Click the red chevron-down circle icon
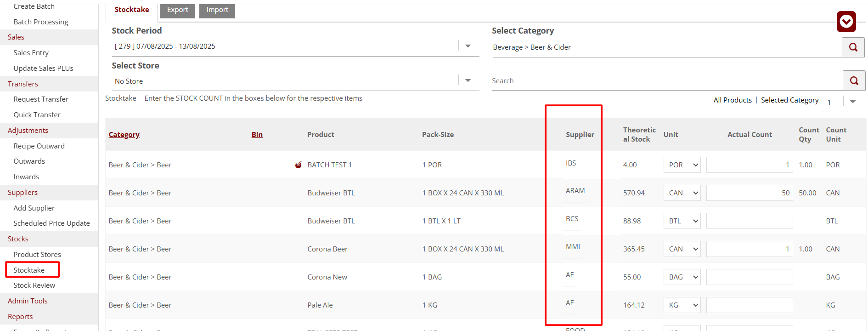This screenshot has width=868, height=331. click(x=846, y=22)
